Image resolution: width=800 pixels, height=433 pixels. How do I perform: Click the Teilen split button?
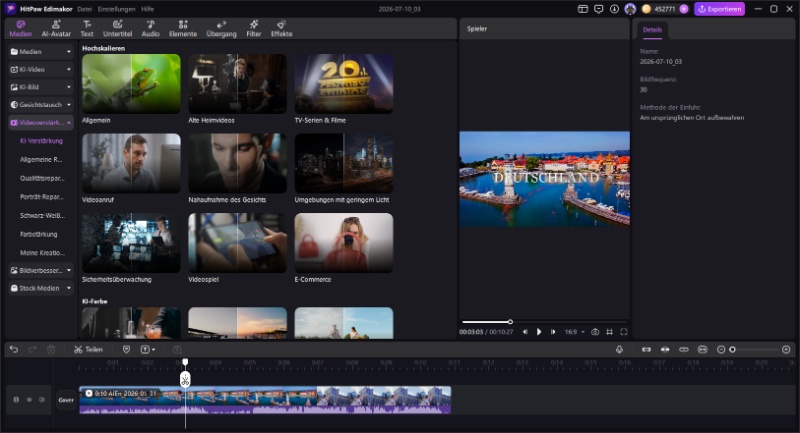(x=88, y=349)
